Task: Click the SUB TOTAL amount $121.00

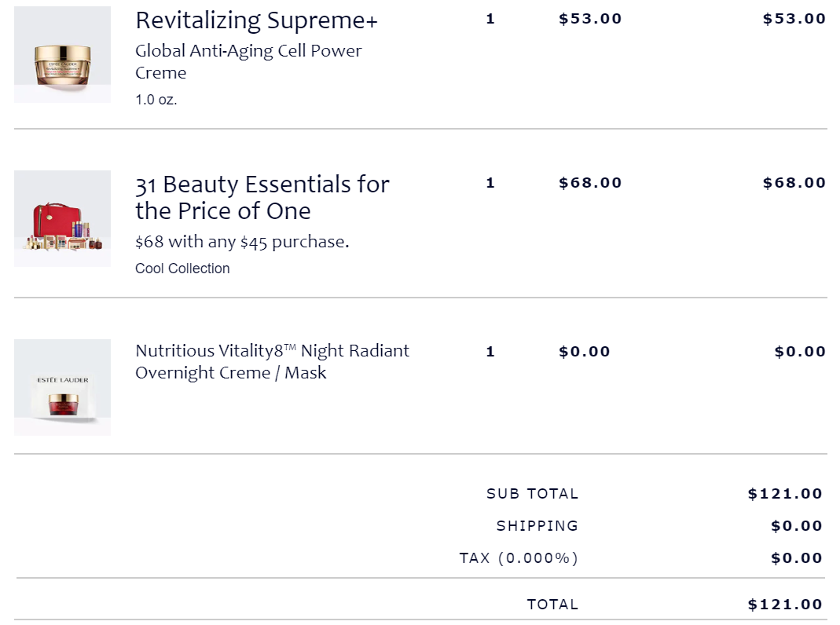Action: (x=785, y=493)
